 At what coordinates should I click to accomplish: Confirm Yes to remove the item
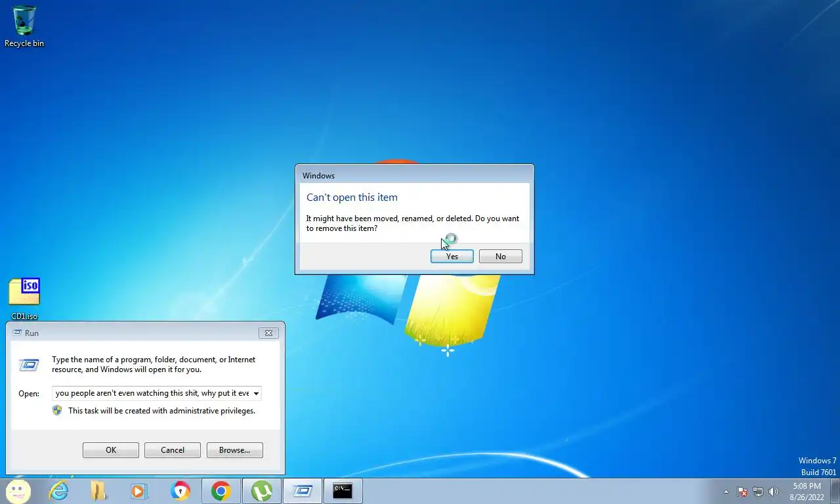(x=452, y=257)
